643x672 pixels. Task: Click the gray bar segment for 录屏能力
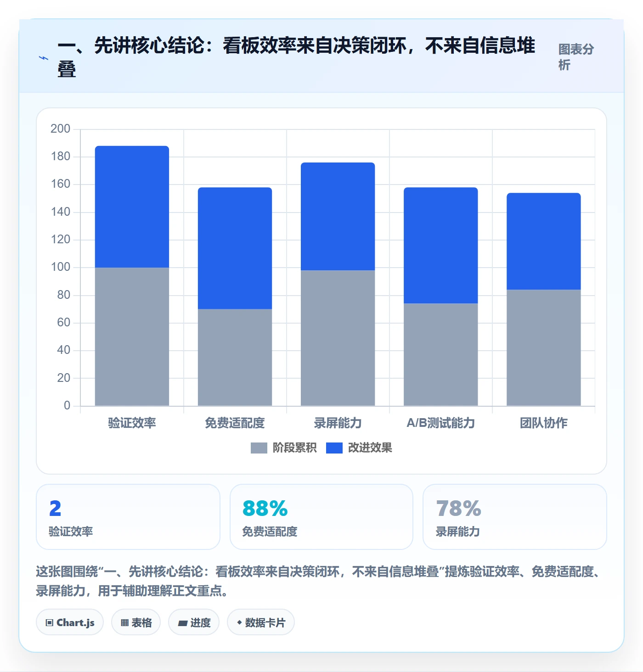[x=338, y=338]
